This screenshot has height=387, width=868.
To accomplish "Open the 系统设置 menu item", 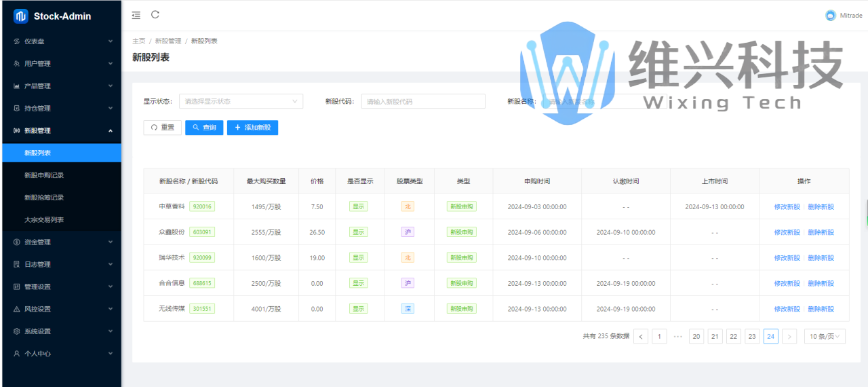I will pos(61,332).
